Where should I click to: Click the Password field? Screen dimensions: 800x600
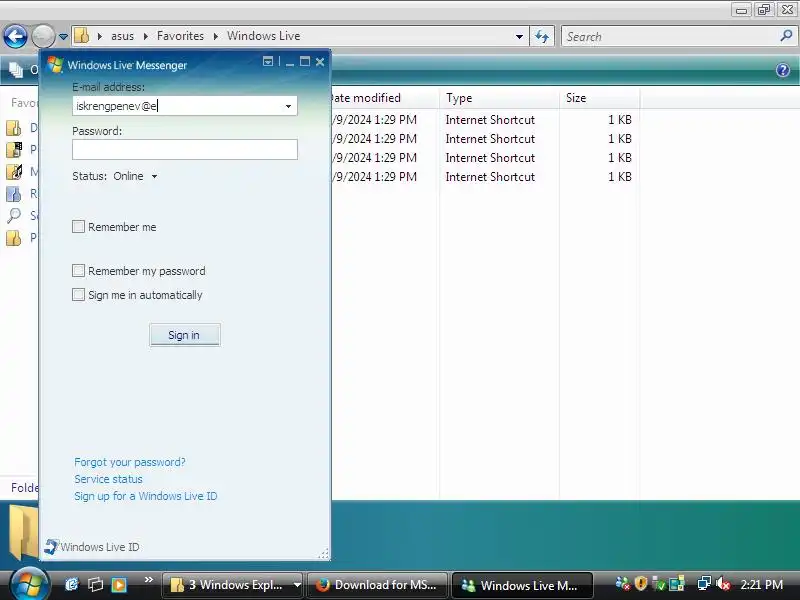(x=185, y=149)
